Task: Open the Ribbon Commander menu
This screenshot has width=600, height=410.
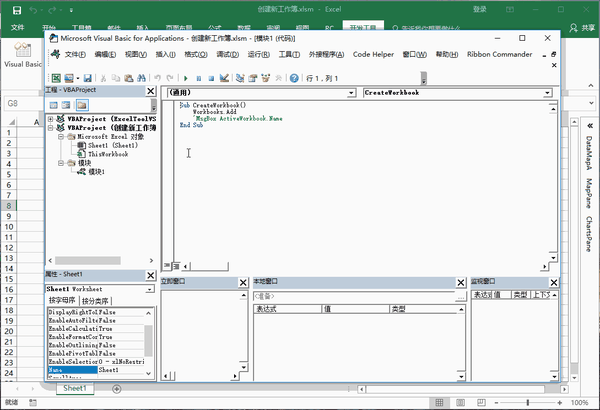Action: click(501, 53)
